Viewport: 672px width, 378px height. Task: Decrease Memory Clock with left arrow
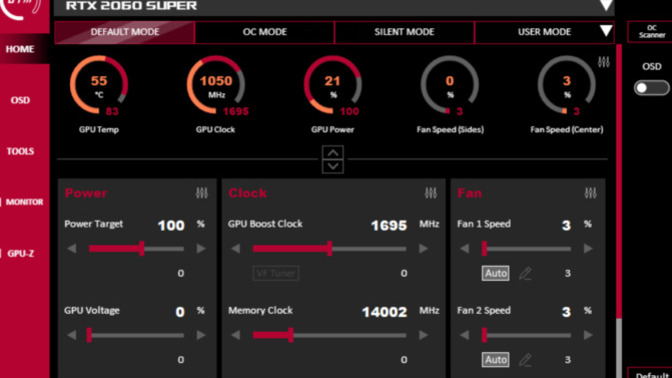(235, 335)
